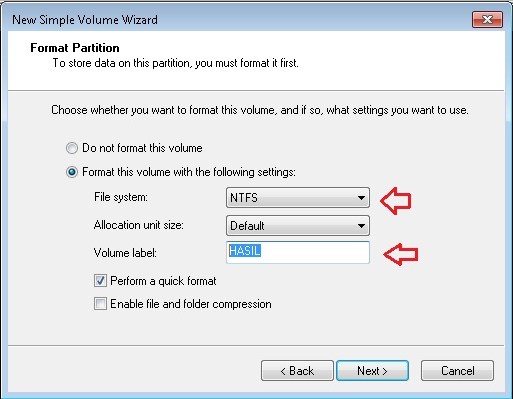Select Format this volume radio button

[x=72, y=172]
